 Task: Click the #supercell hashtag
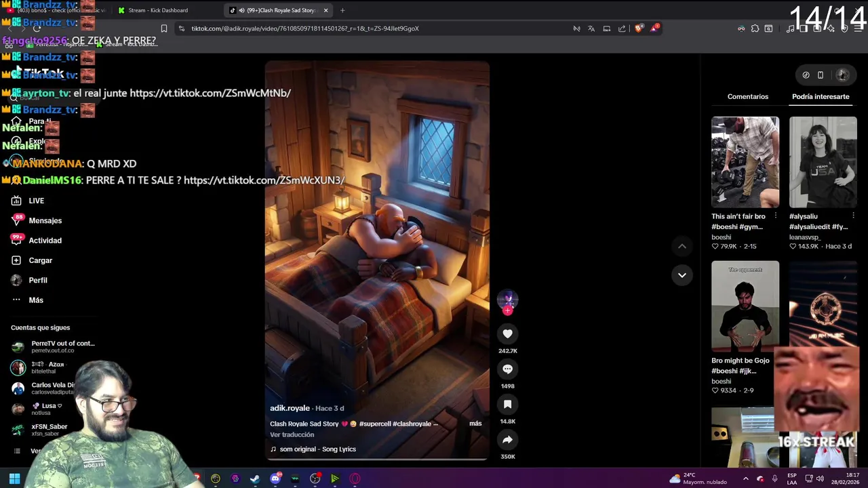pyautogui.click(x=376, y=424)
